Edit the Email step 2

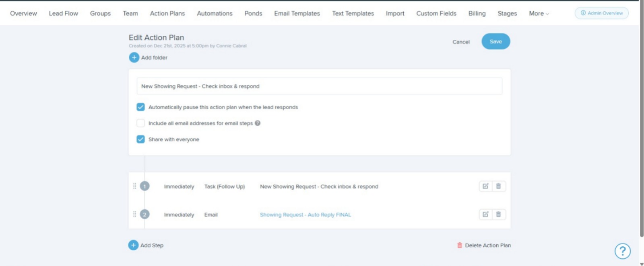coord(485,214)
